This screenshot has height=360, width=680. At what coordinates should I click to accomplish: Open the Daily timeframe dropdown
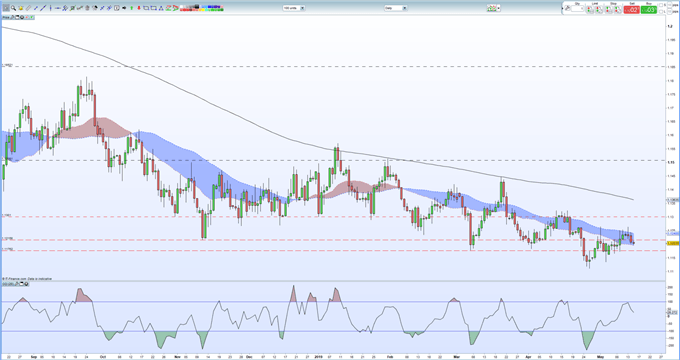pyautogui.click(x=395, y=8)
